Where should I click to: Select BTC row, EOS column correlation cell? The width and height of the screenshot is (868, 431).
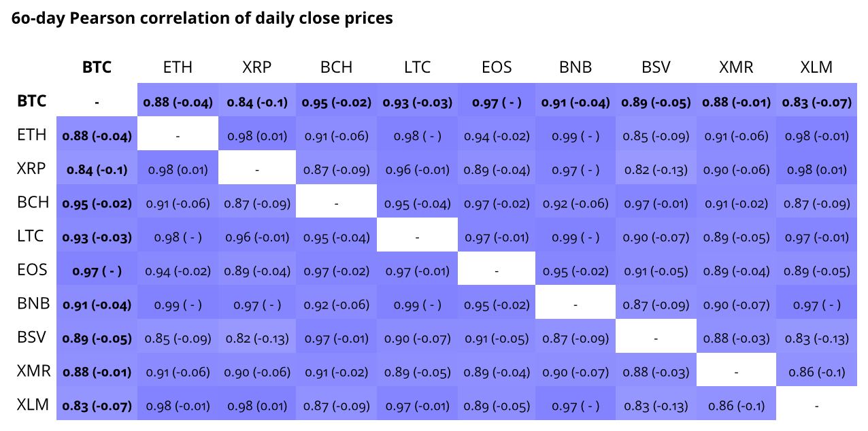coord(497,103)
